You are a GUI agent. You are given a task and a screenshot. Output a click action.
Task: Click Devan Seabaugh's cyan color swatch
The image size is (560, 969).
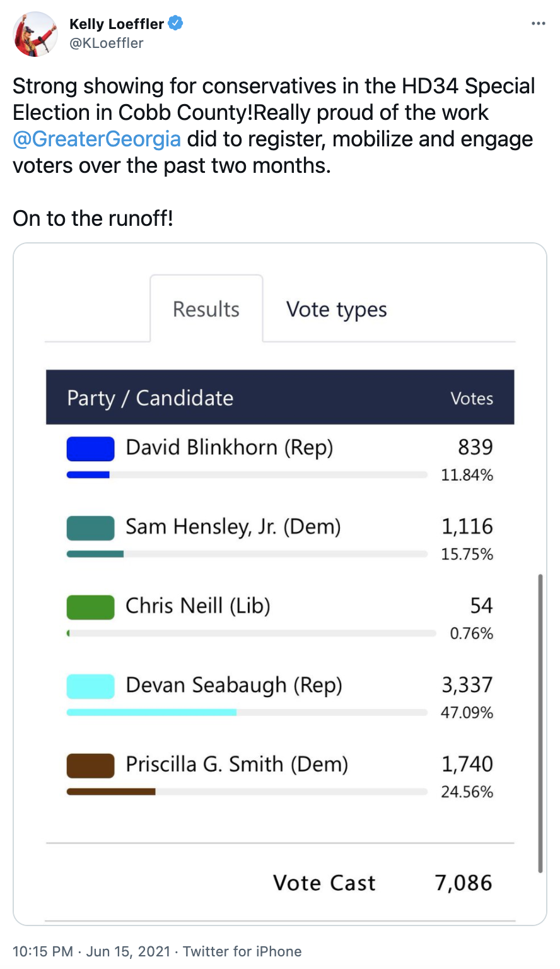[x=91, y=686]
